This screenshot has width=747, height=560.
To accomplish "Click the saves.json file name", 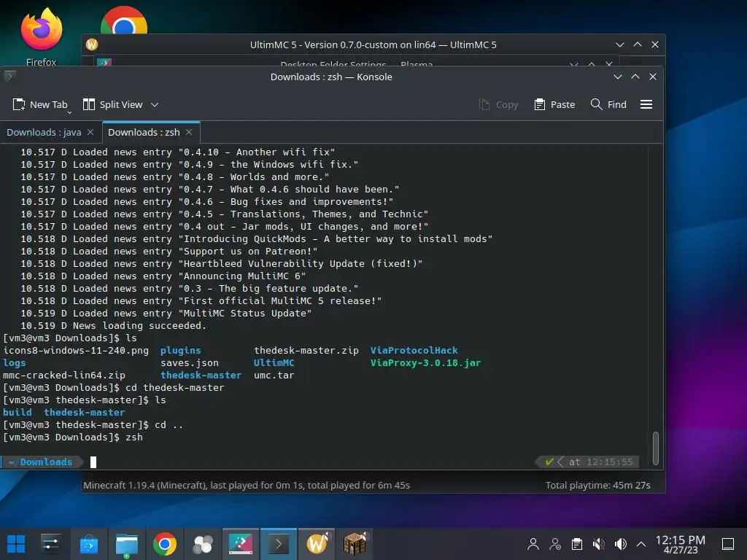I will point(190,363).
